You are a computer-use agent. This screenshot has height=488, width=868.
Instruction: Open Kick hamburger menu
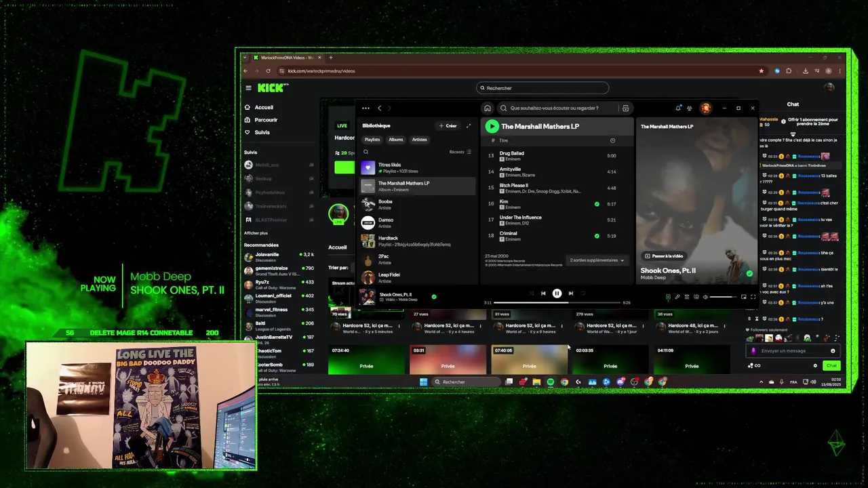pos(248,88)
